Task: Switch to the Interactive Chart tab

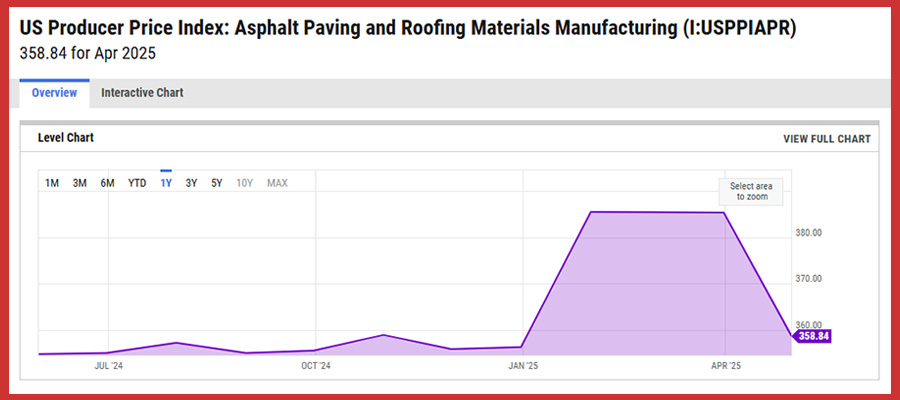Action: 142,93
